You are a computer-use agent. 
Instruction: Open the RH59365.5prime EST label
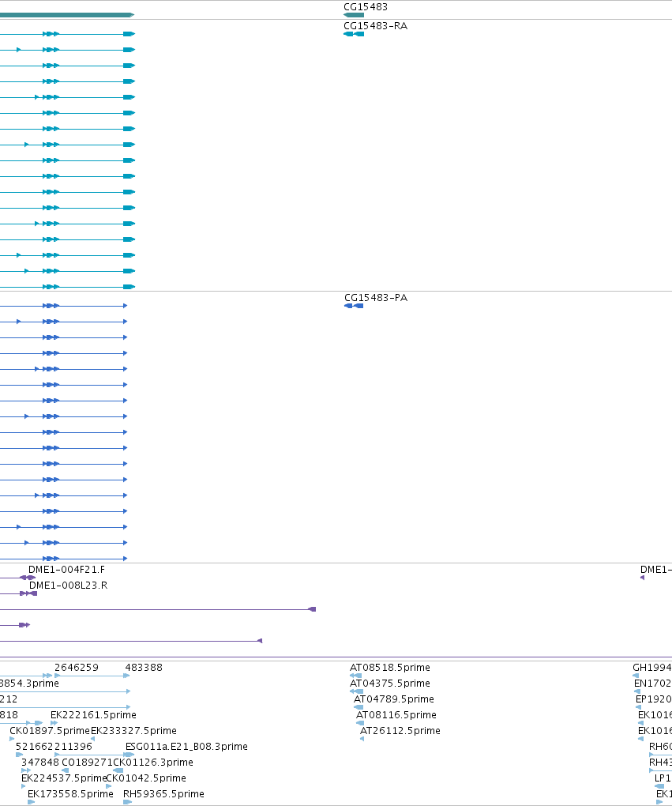[x=164, y=794]
